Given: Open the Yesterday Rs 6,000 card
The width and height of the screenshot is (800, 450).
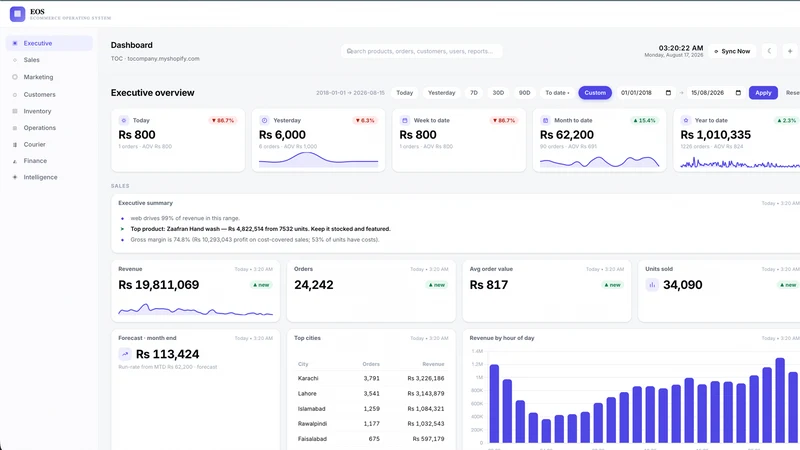Looking at the screenshot, I should [318, 140].
